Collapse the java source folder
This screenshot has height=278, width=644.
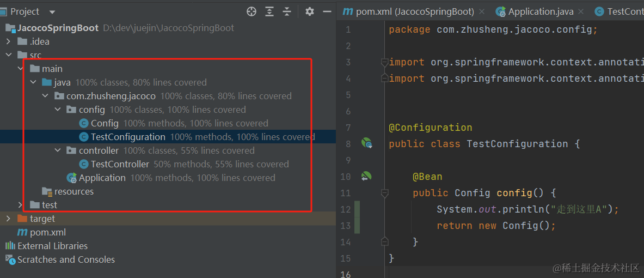click(x=33, y=82)
